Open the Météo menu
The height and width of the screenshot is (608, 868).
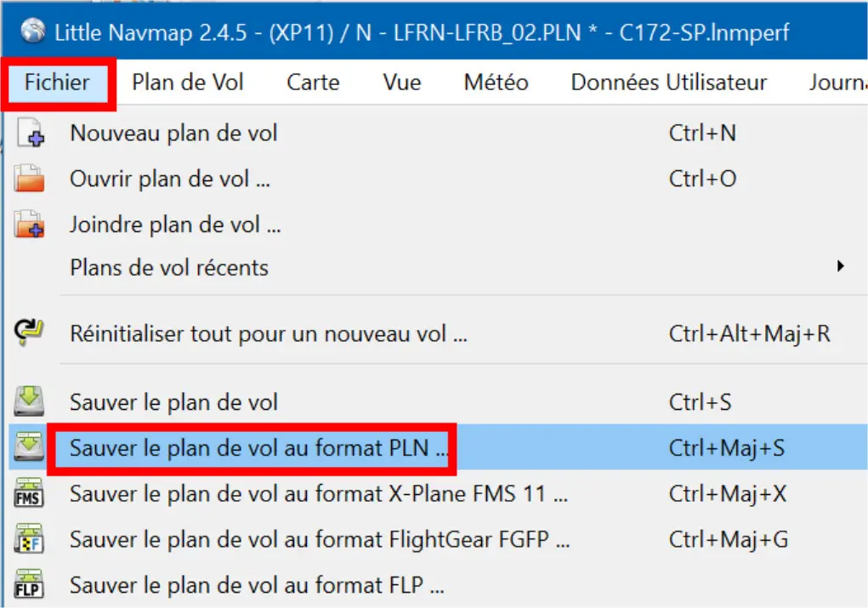496,82
